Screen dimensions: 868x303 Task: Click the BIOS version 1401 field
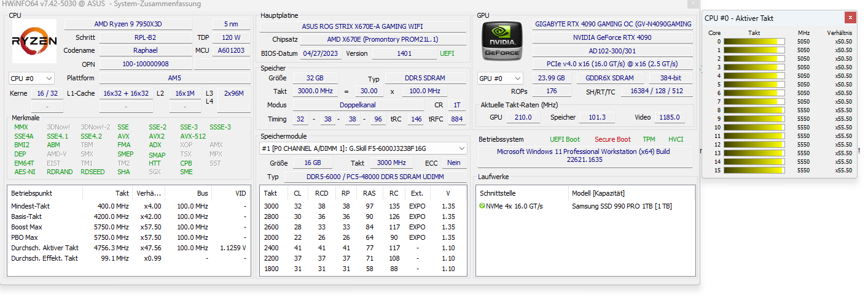404,53
